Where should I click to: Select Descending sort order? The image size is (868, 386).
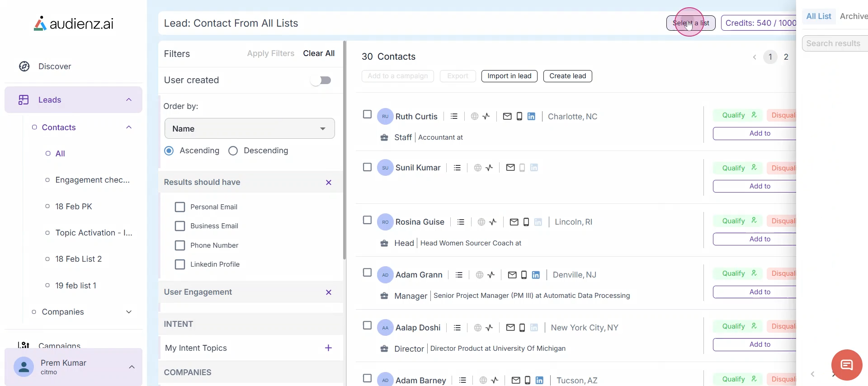coord(233,151)
